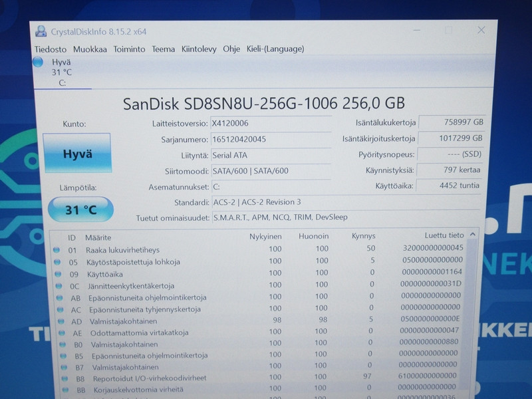Click Pyöritysnopeus value ---- (SSD)

tap(451, 154)
